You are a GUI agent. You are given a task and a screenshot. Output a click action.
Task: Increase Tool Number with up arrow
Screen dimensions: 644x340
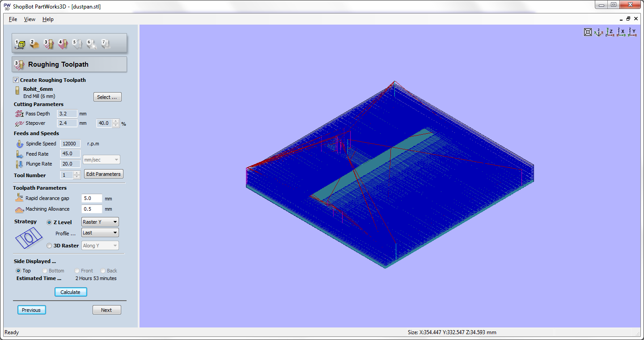tap(77, 173)
